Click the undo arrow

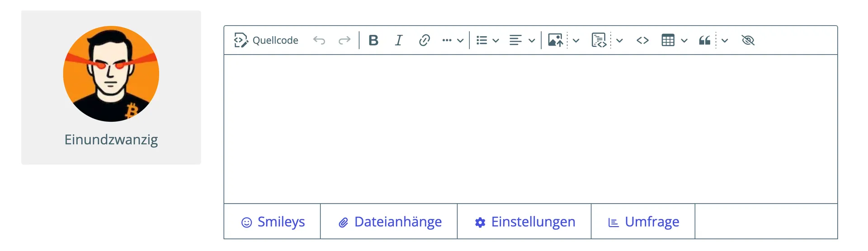pyautogui.click(x=319, y=41)
